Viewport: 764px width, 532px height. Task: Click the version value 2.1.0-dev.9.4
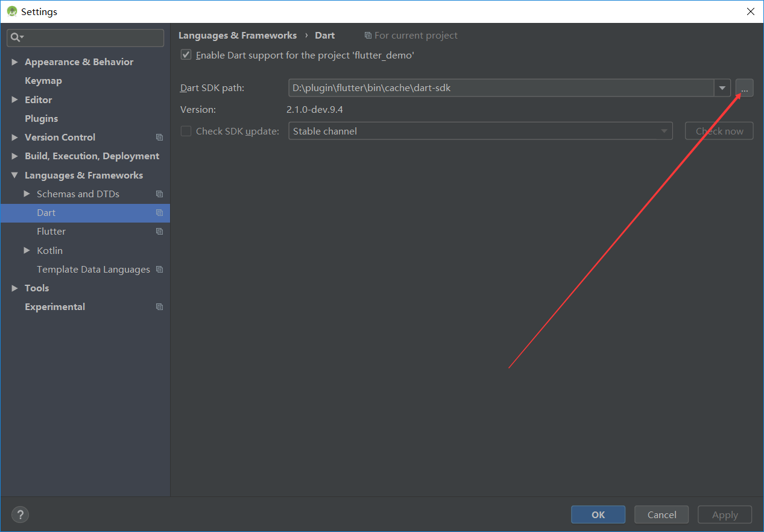pyautogui.click(x=315, y=110)
